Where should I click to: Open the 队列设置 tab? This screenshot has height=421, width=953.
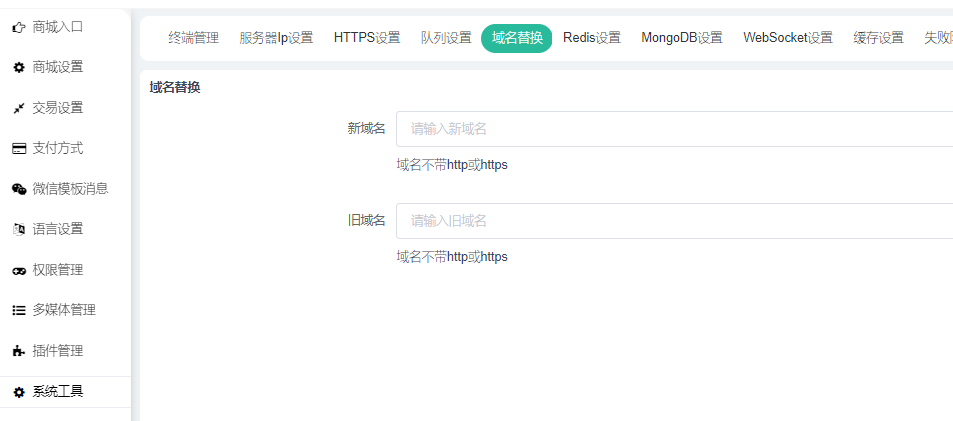coord(446,38)
